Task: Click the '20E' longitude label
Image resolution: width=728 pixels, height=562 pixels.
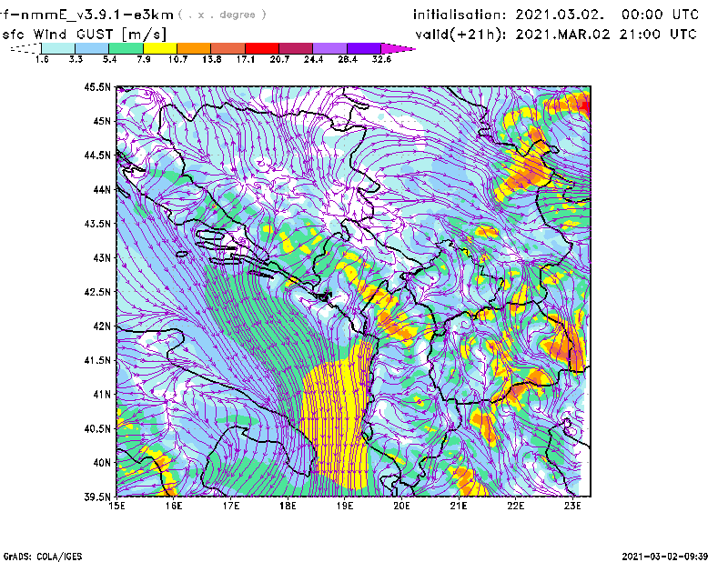Action: point(401,506)
